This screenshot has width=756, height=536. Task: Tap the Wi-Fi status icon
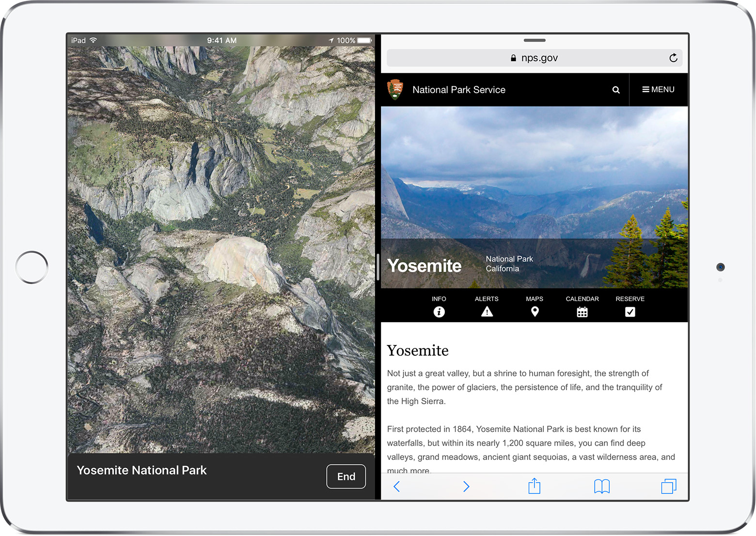point(94,40)
